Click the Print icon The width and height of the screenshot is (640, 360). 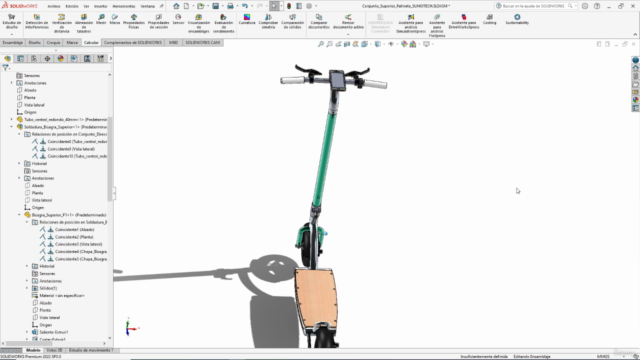pyautogui.click(x=230, y=6)
